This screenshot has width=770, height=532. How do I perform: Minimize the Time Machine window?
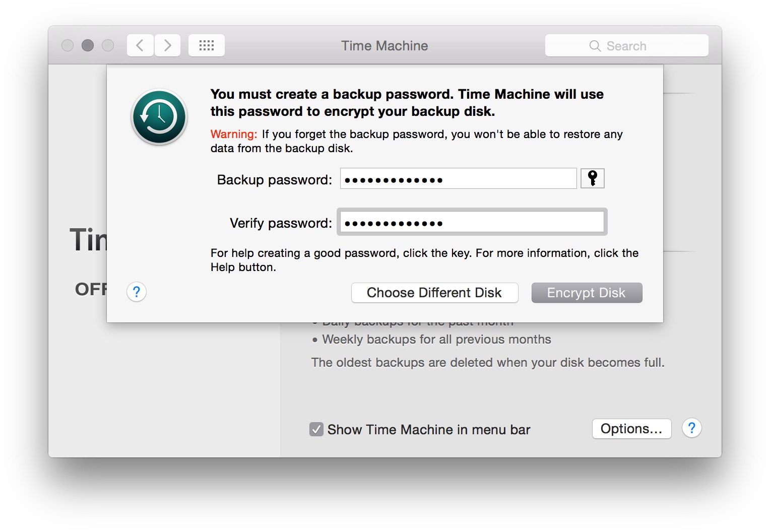88,45
